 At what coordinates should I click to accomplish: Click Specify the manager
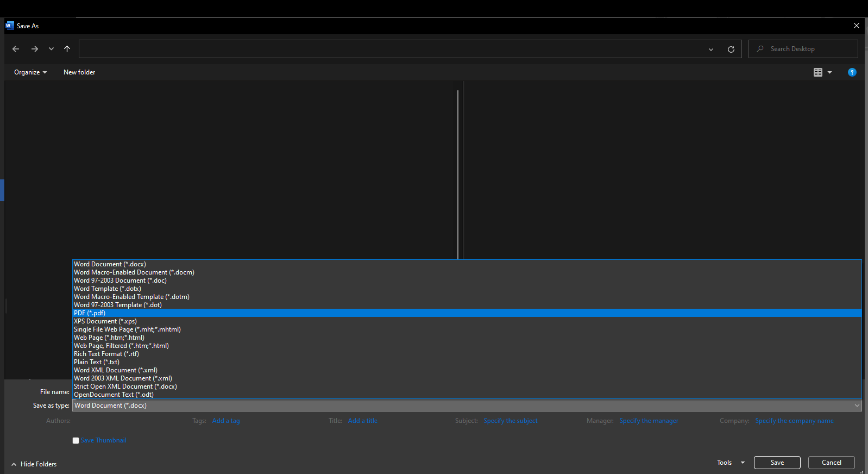pyautogui.click(x=649, y=421)
